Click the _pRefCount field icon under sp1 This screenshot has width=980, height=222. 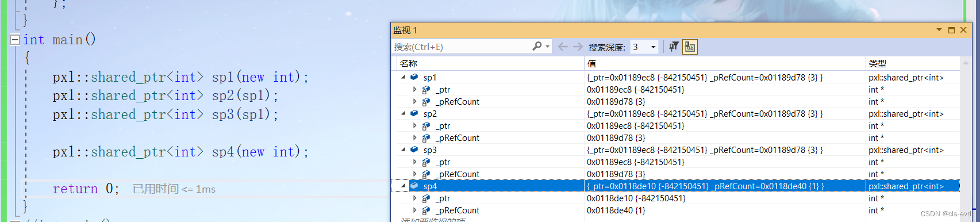[x=426, y=101]
